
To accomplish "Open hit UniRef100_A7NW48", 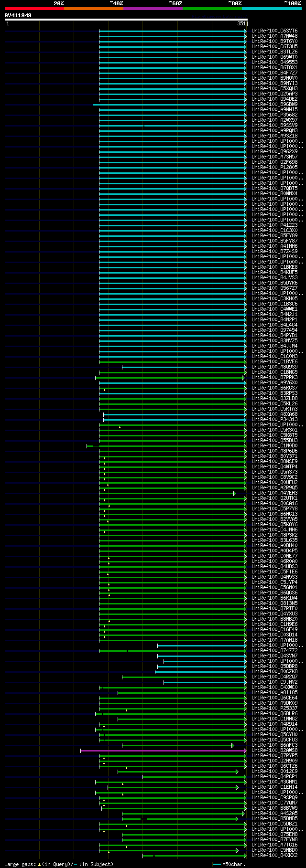I will [274, 36].
